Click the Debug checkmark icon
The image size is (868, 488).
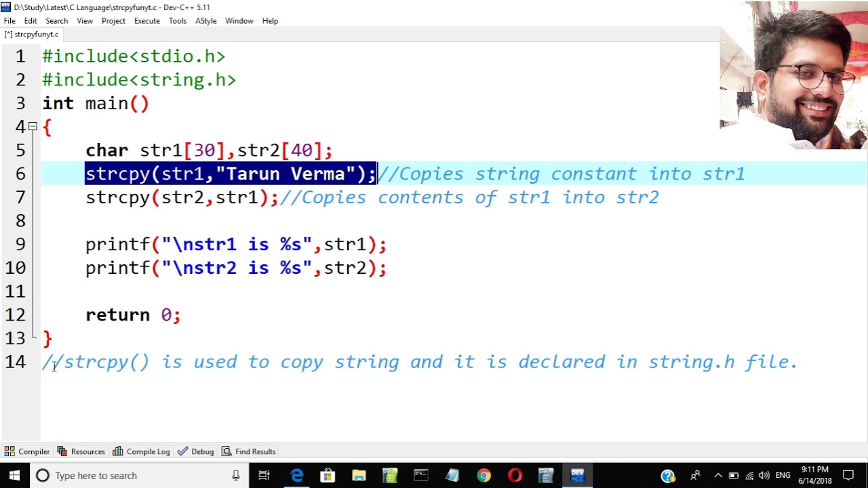click(x=182, y=451)
